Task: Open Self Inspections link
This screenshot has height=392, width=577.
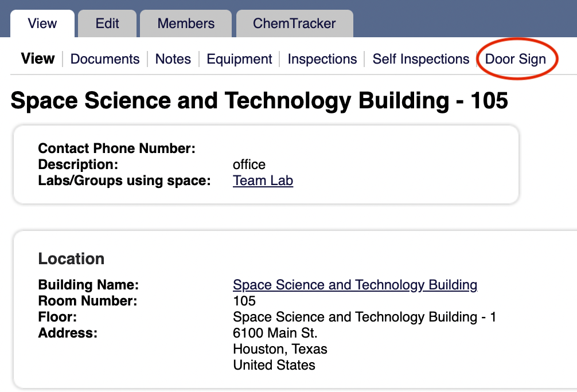Action: tap(420, 59)
